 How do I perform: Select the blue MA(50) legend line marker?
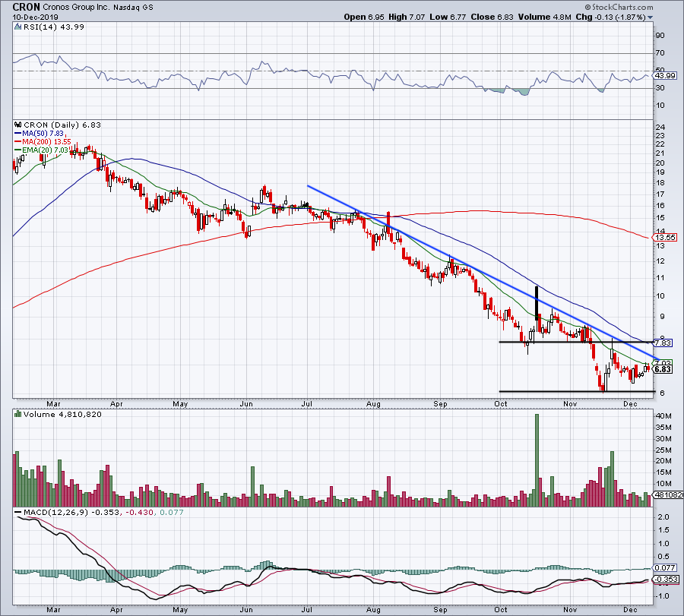pos(18,134)
